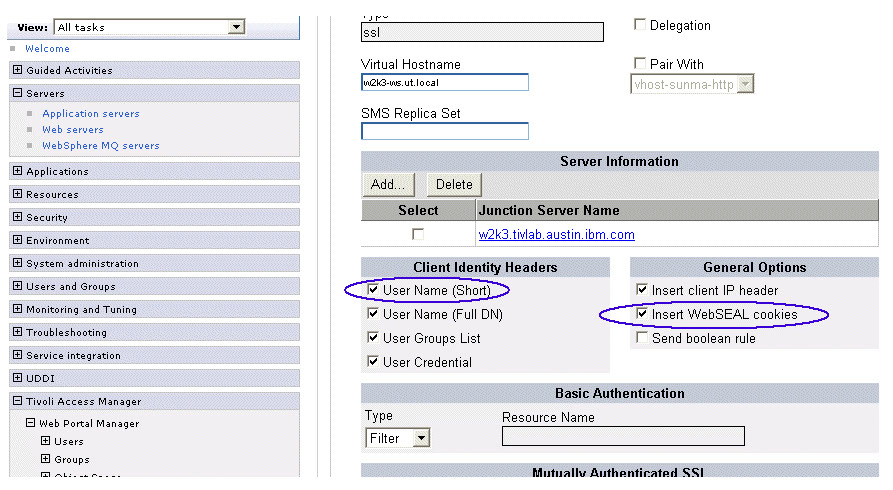Click the Resource Name input field
The width and height of the screenshot is (893, 490).
pos(623,436)
